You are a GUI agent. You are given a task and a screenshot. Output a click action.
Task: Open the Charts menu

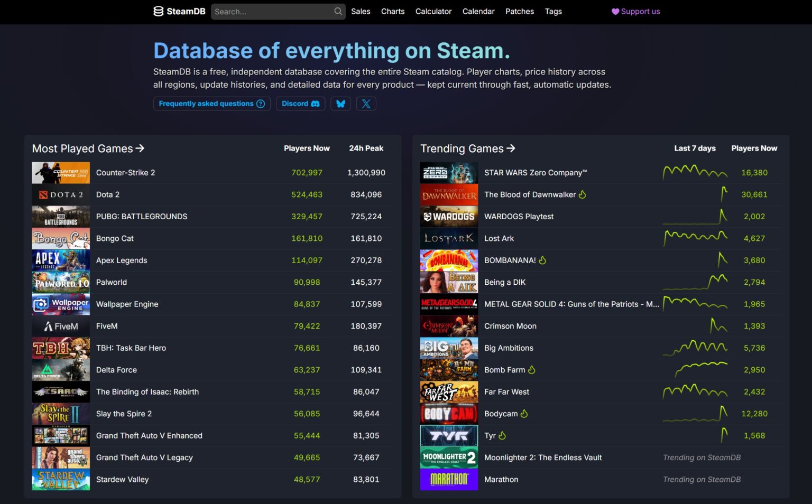393,11
